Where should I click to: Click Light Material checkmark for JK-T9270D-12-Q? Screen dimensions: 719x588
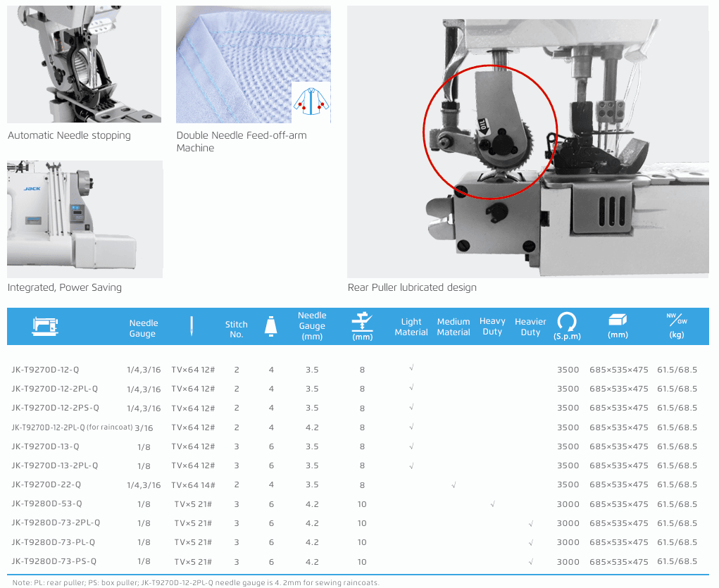pos(411,368)
